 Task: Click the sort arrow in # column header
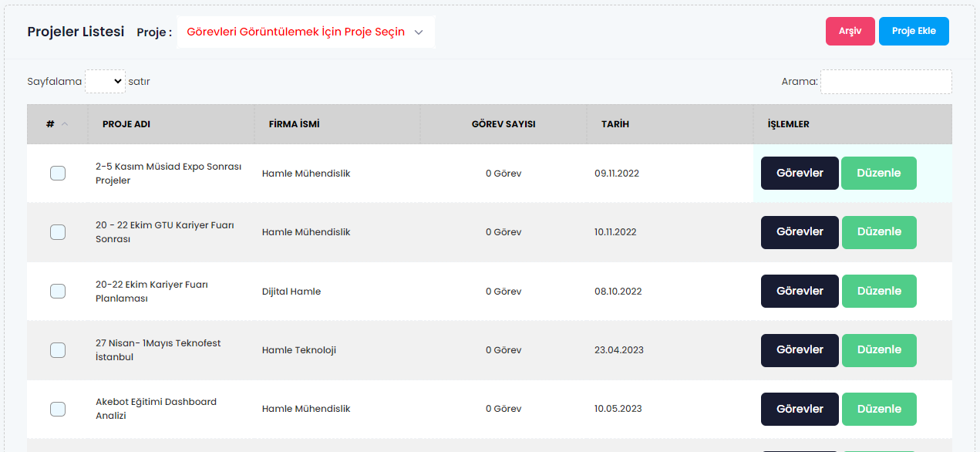click(x=65, y=124)
